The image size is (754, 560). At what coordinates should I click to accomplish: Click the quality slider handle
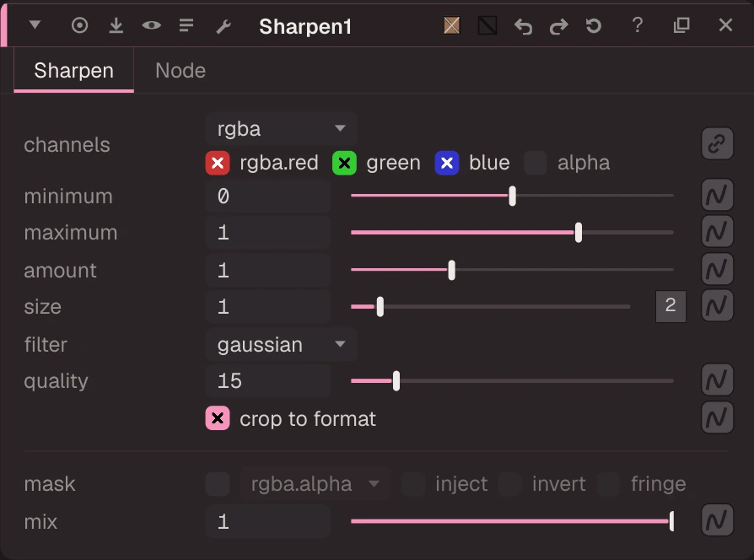pos(396,381)
